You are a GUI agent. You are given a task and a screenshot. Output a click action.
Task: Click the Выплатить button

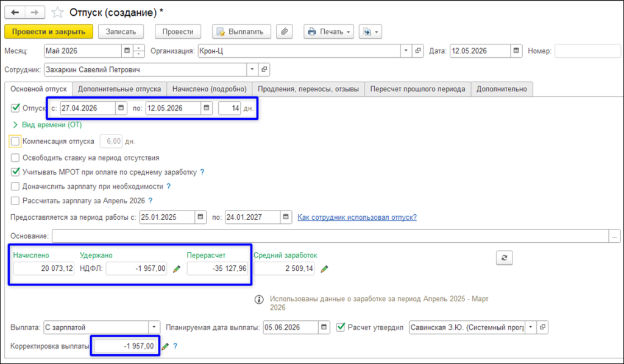coord(241,32)
